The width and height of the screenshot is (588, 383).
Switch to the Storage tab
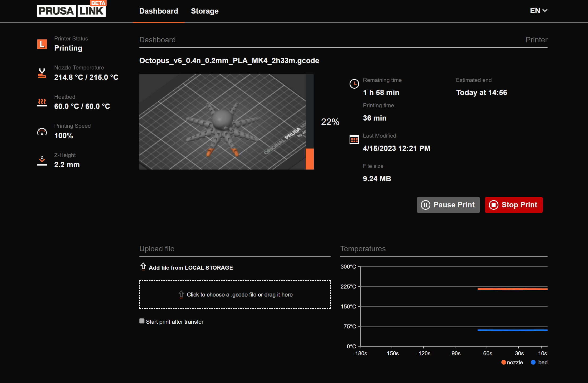pos(205,11)
